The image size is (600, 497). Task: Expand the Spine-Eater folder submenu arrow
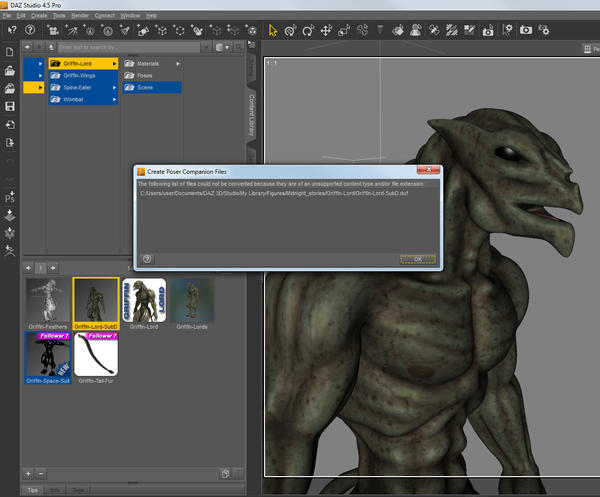pos(115,88)
